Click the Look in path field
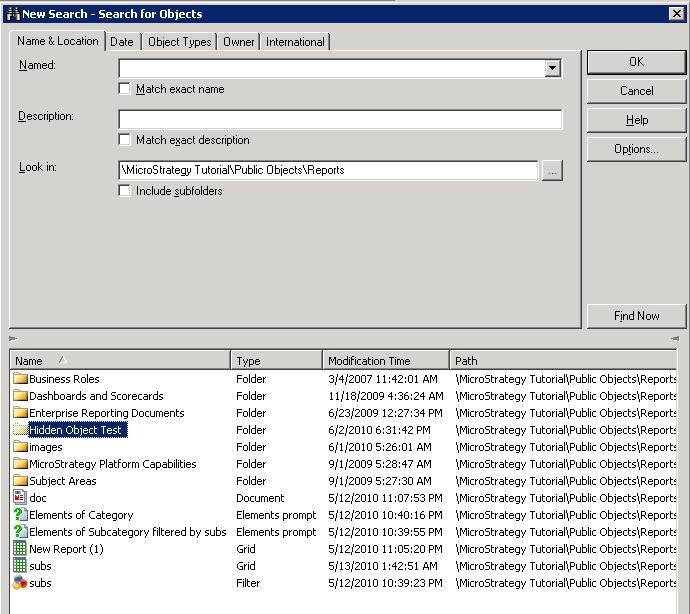Screen dimensions: 690x614 (328, 170)
